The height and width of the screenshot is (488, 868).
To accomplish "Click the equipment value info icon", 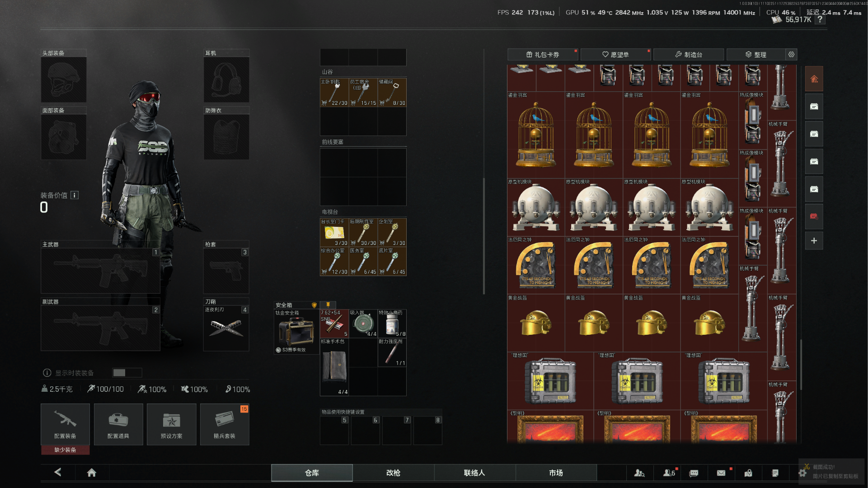I will point(75,195).
